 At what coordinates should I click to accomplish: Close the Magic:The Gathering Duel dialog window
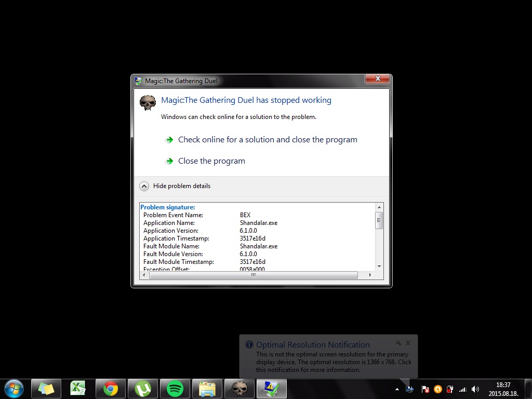coord(378,79)
